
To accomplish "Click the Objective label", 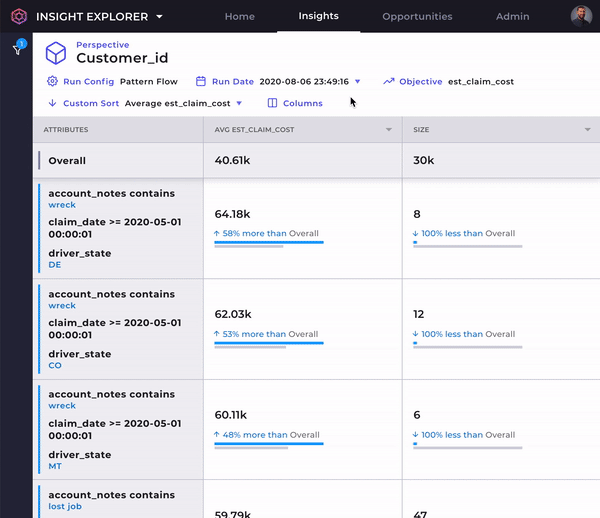I will click(x=421, y=81).
